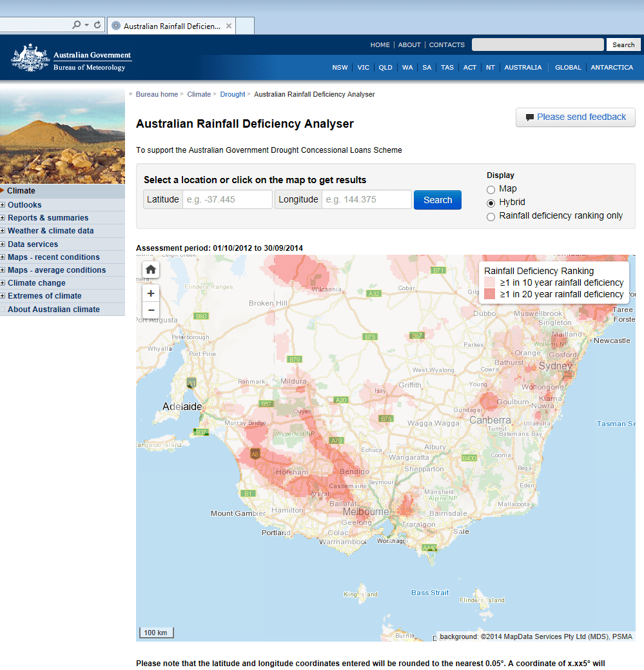Image resolution: width=644 pixels, height=670 pixels.
Task: Click the CONTACTS header link
Action: [x=447, y=45]
